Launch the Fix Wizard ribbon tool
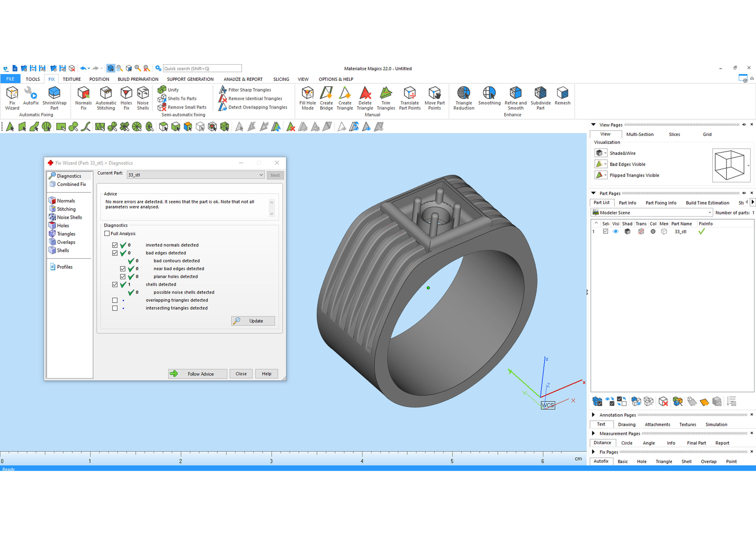The height and width of the screenshot is (534, 756). tap(12, 98)
